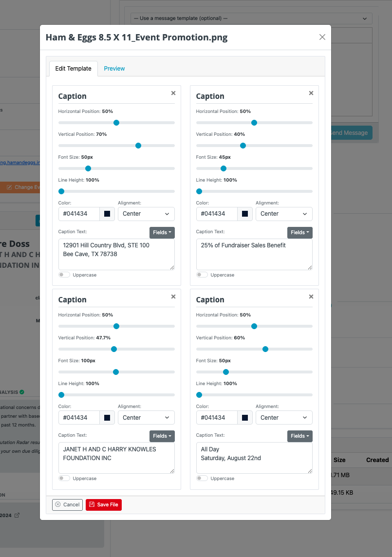Open color swatch for the All Day caption
Screen dimensions: 392x557
pyautogui.click(x=245, y=418)
